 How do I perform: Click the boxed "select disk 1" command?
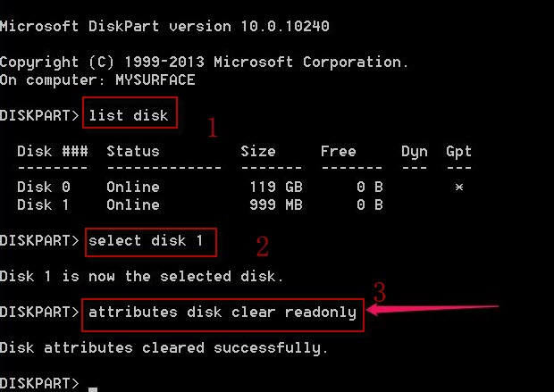152,240
